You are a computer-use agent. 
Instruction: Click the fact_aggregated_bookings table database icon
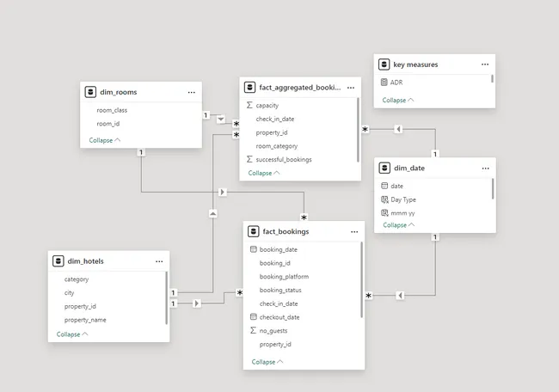pos(249,88)
